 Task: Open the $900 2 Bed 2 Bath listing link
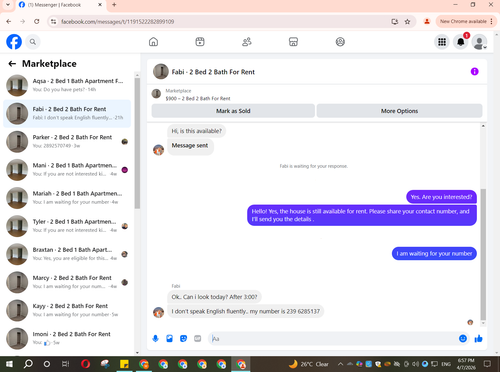pos(198,98)
